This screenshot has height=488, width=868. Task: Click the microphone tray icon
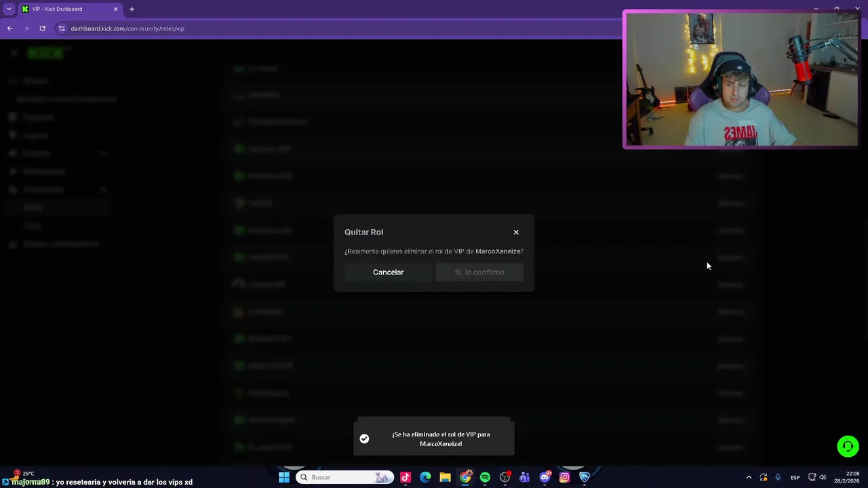tap(778, 477)
